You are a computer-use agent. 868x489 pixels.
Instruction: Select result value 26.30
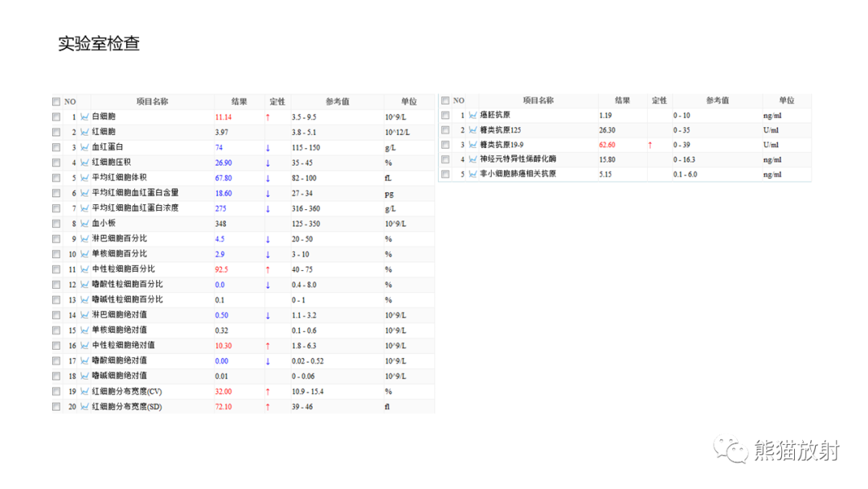click(608, 130)
